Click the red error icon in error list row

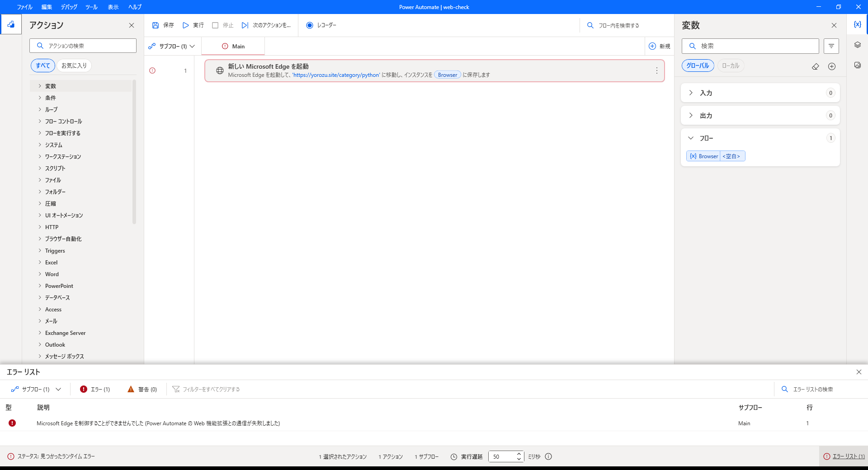coord(12,423)
